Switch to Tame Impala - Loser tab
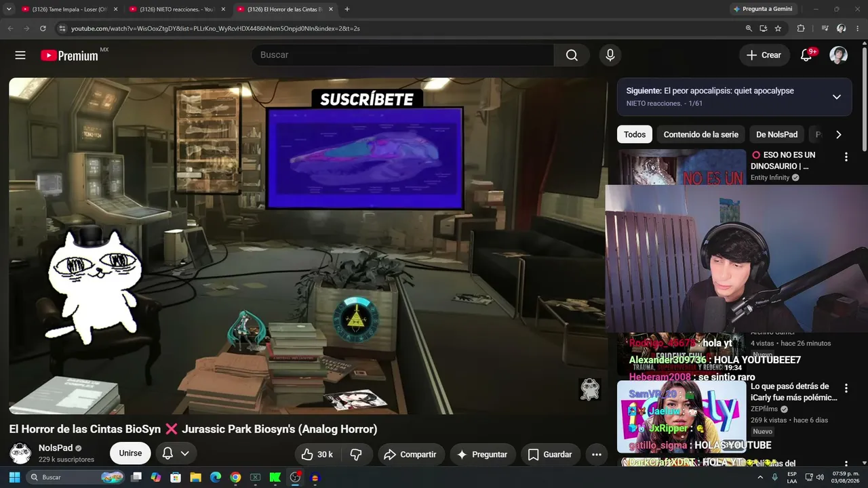The height and width of the screenshot is (488, 868). (71, 9)
